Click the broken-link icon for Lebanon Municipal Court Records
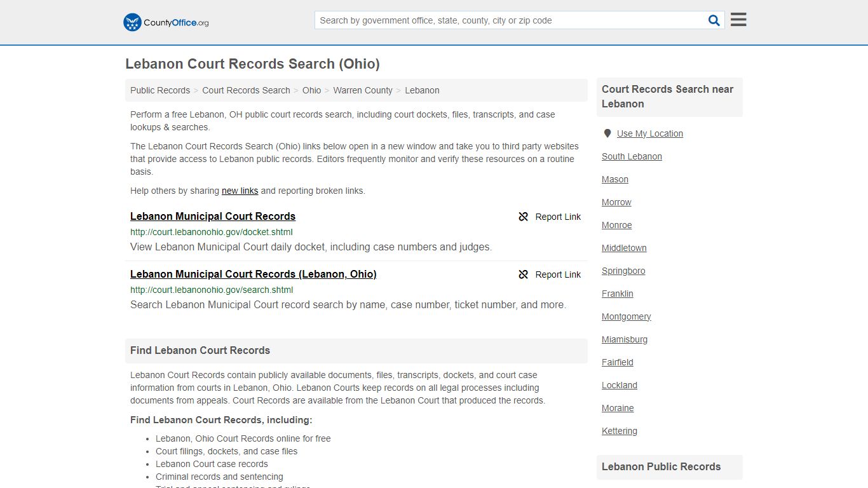 pos(524,217)
